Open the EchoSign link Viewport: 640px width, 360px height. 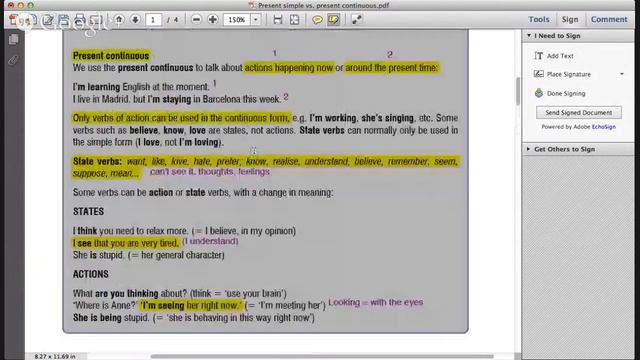coord(604,127)
